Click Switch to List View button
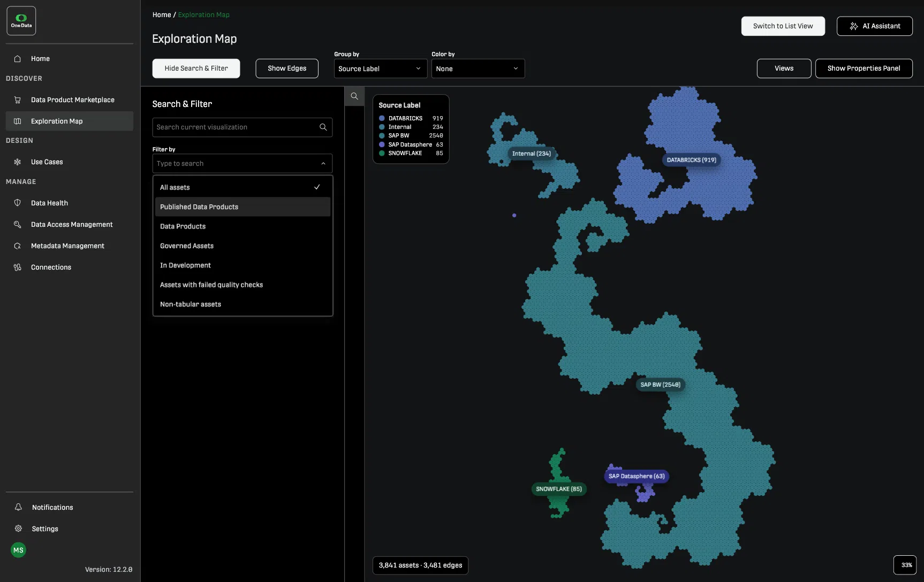 coord(783,26)
